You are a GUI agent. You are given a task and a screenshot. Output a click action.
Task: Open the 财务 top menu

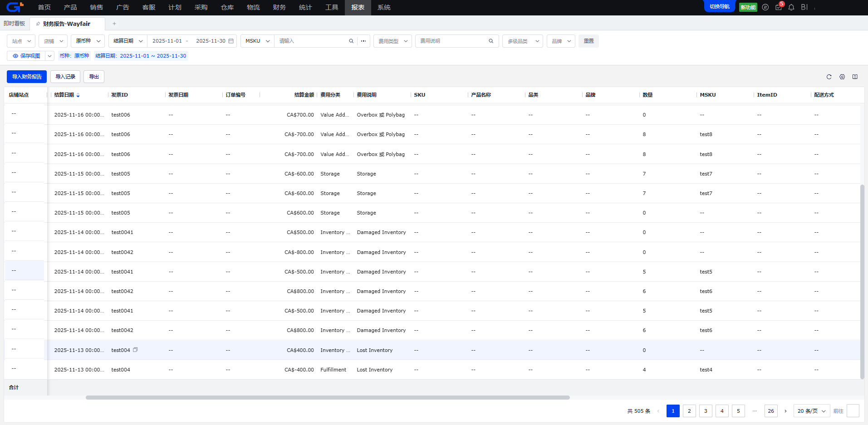pyautogui.click(x=280, y=7)
